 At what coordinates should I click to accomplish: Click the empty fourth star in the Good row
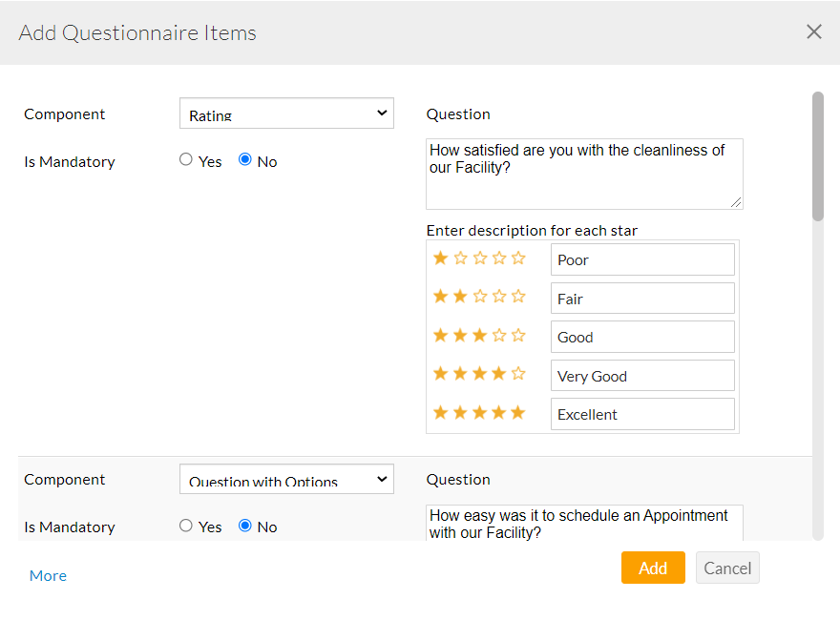(498, 335)
